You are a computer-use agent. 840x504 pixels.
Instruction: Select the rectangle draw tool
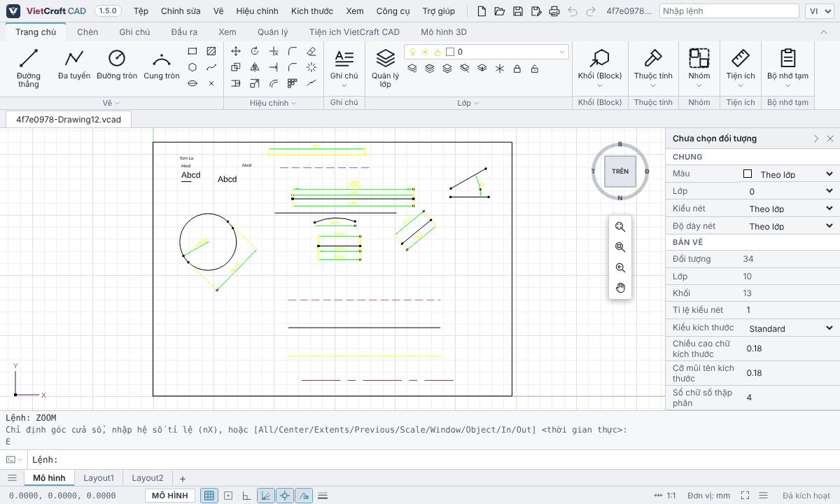coord(192,51)
